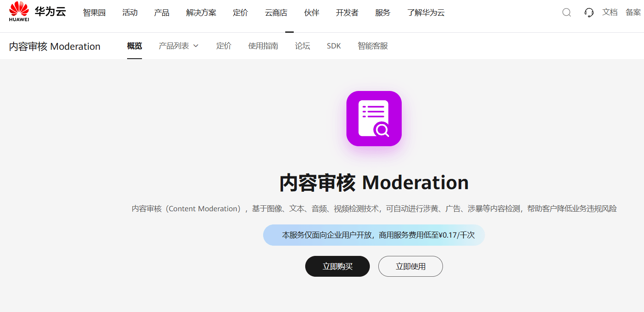Go to 文档 link
644x312 pixels.
click(610, 12)
